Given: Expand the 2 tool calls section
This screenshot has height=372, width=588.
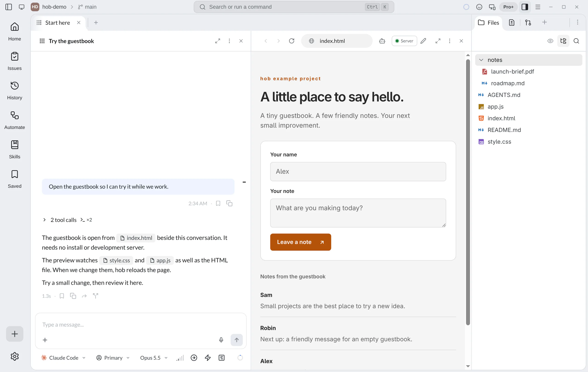Looking at the screenshot, I should pyautogui.click(x=67, y=220).
